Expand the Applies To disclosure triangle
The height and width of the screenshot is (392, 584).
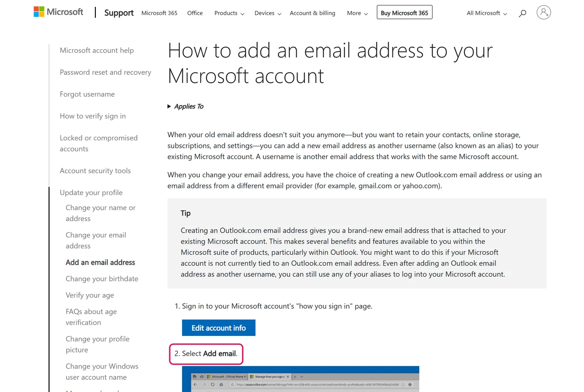pyautogui.click(x=169, y=106)
